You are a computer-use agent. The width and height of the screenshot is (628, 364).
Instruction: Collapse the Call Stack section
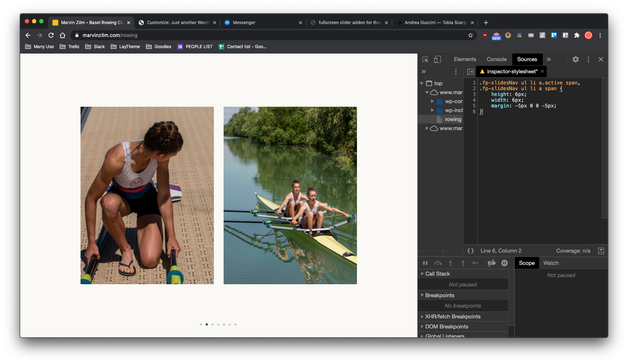[x=437, y=274]
